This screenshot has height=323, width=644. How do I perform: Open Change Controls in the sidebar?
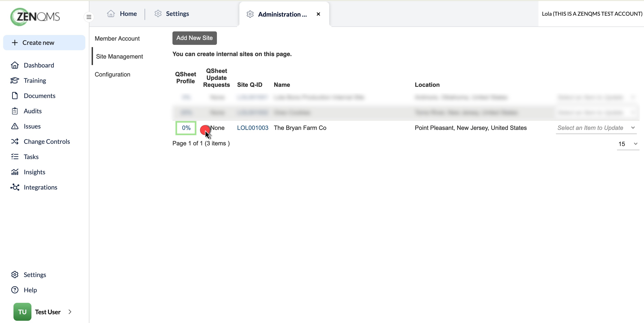point(47,141)
